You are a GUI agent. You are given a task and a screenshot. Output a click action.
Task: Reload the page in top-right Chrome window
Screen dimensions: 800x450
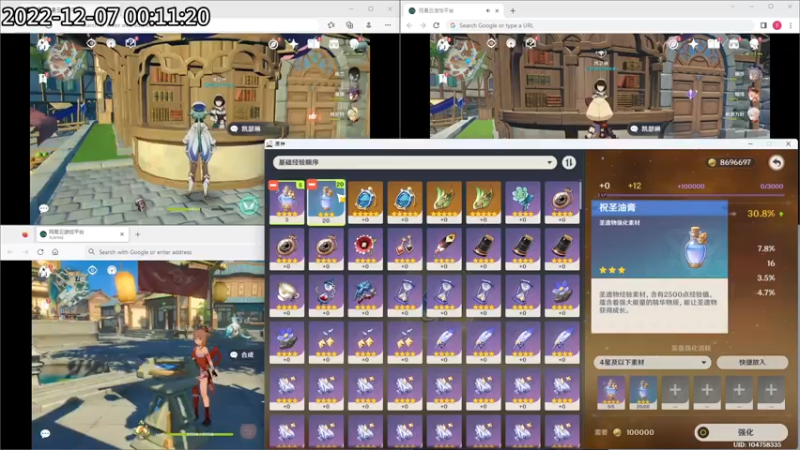[x=436, y=25]
